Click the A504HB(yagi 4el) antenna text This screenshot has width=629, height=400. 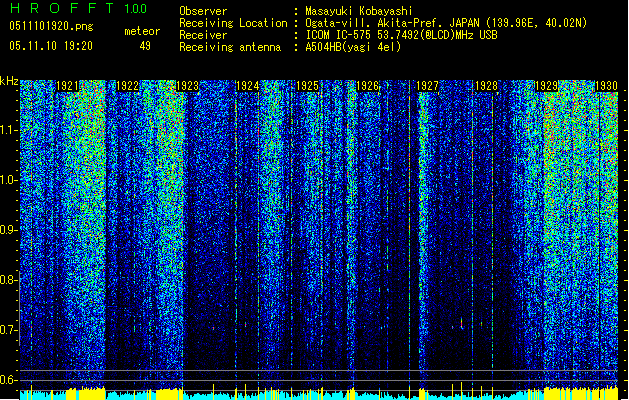pyautogui.click(x=353, y=47)
